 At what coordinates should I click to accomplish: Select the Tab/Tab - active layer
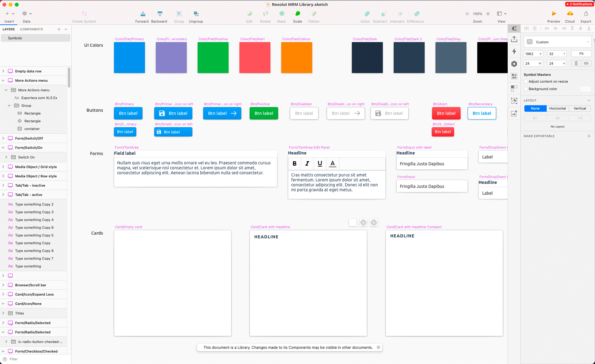pos(33,195)
